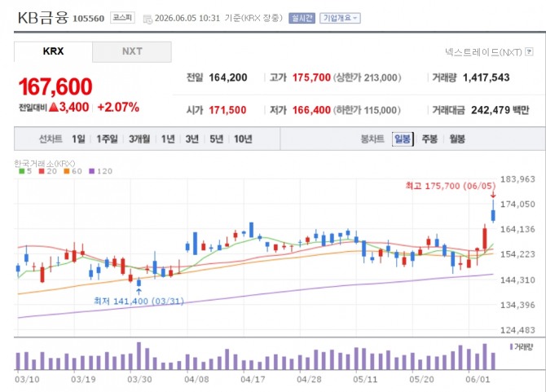Select the 주봉 candle chart
This screenshot has height=392, width=546.
[x=429, y=139]
